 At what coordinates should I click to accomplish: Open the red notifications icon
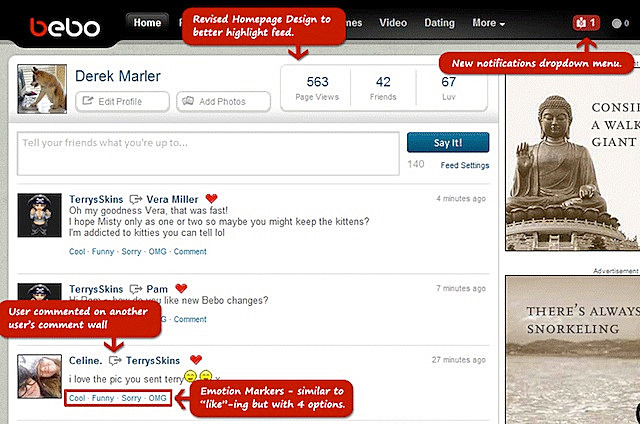(x=586, y=23)
